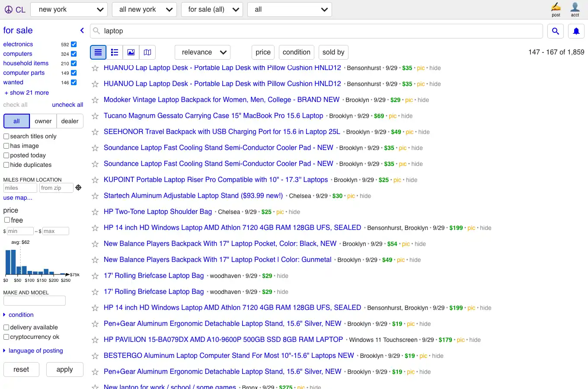Viewport: 588px width, 389px height.
Task: Favorite the HP Two-Tone Laptop Shoulder Bag
Action: [95, 212]
